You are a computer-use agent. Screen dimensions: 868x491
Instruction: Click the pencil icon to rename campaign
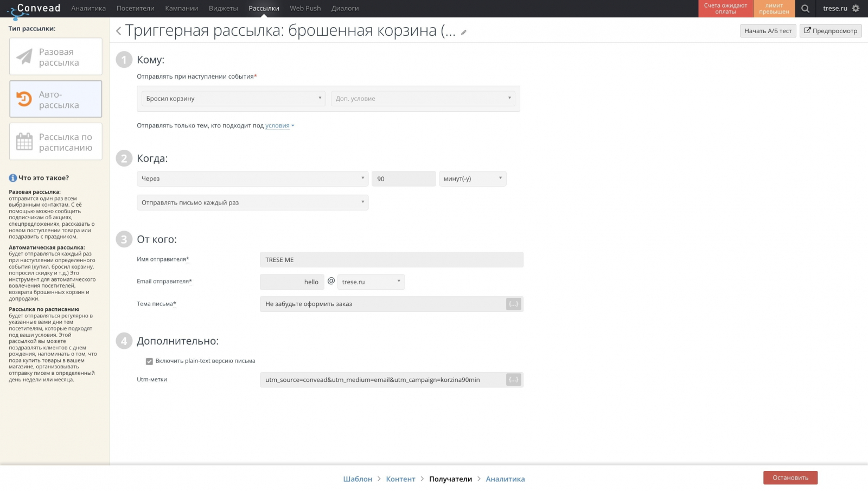click(x=464, y=33)
